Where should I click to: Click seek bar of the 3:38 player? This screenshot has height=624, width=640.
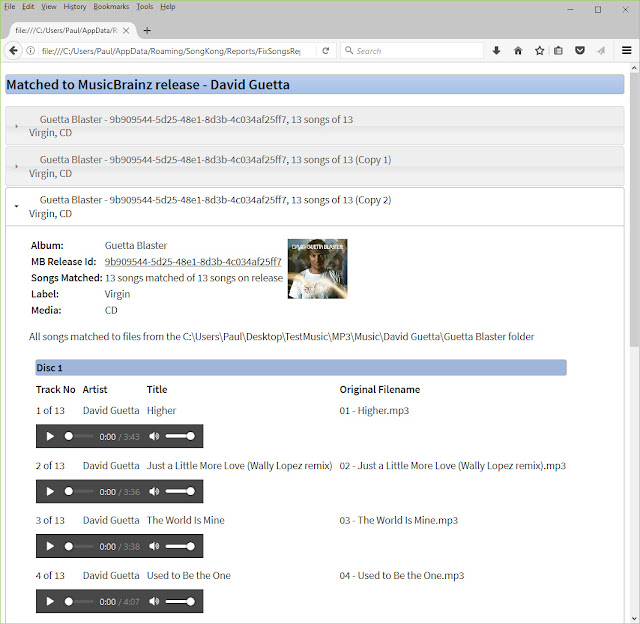point(79,546)
